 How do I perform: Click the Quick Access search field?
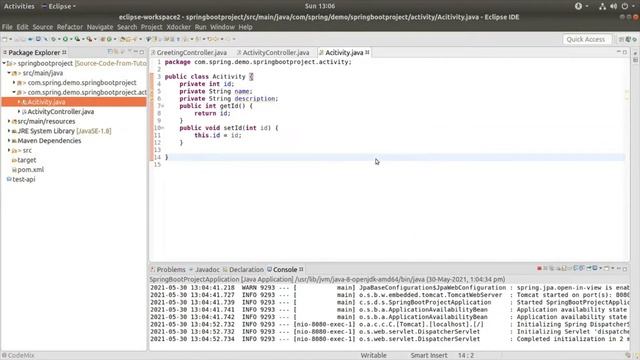pos(586,39)
